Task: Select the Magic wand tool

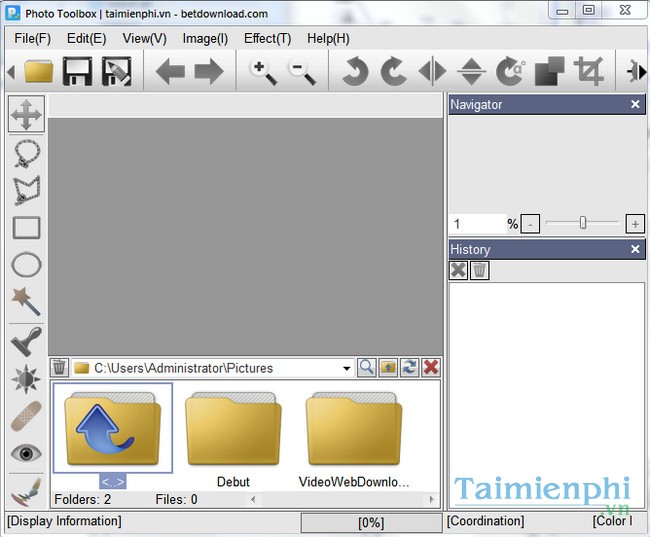Action: click(27, 301)
